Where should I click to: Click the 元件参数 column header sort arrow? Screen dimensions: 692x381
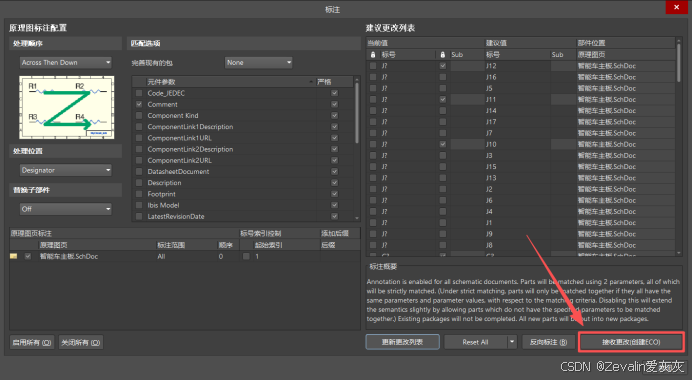pyautogui.click(x=311, y=82)
